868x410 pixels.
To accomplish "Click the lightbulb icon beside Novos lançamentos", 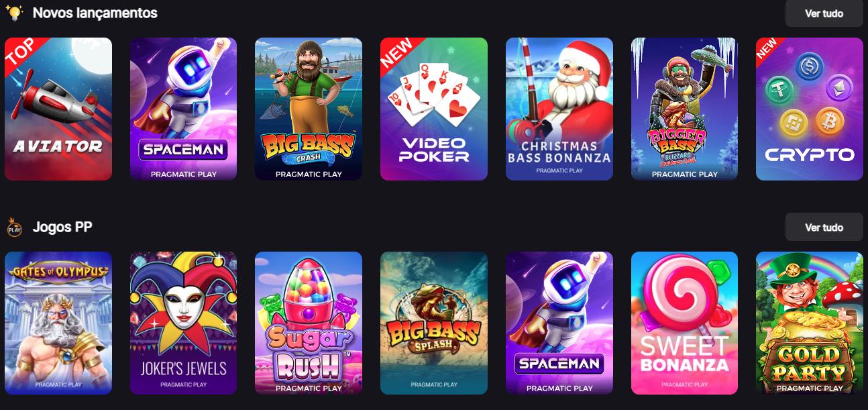I will coord(14,12).
